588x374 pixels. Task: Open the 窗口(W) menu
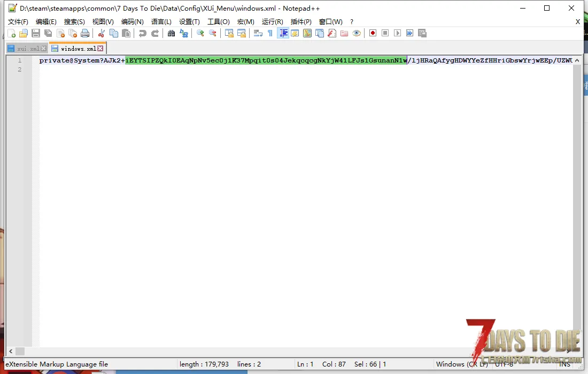click(x=330, y=22)
